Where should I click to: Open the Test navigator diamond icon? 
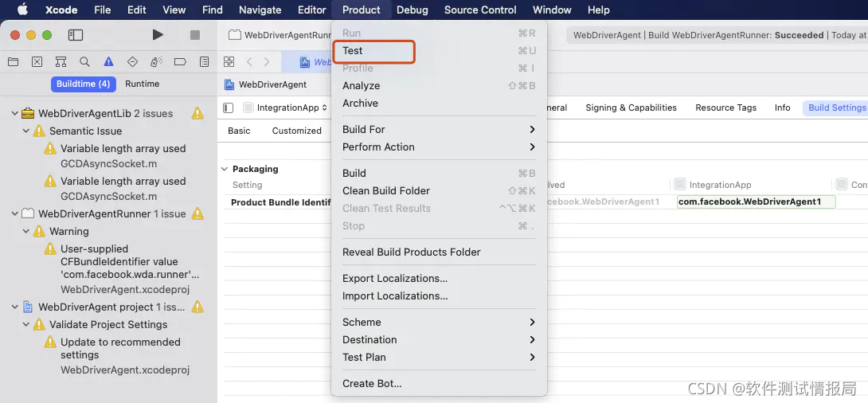[132, 61]
